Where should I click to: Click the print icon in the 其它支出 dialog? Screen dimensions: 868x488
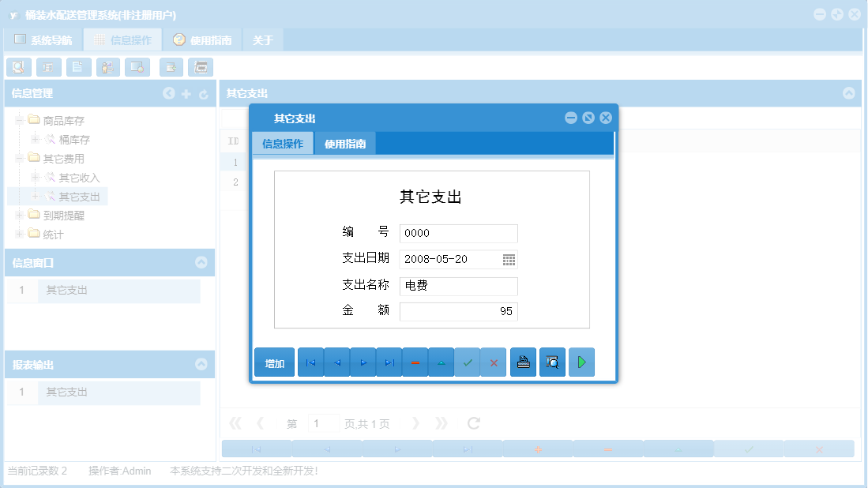pyautogui.click(x=522, y=362)
